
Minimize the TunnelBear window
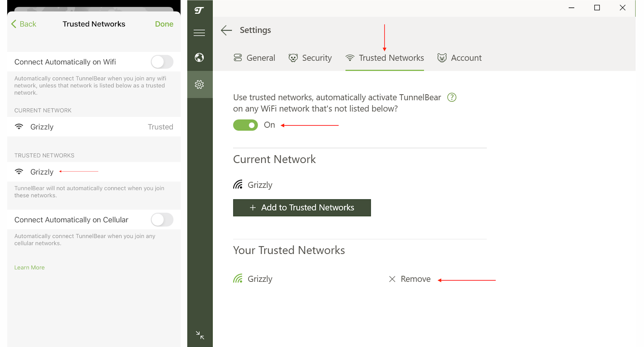coord(571,8)
